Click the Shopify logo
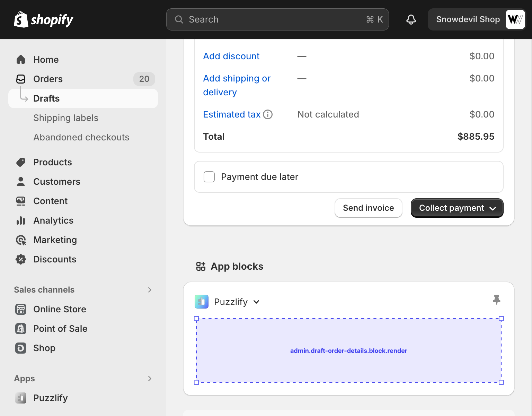Screen dimensions: 532x416 (44, 20)
